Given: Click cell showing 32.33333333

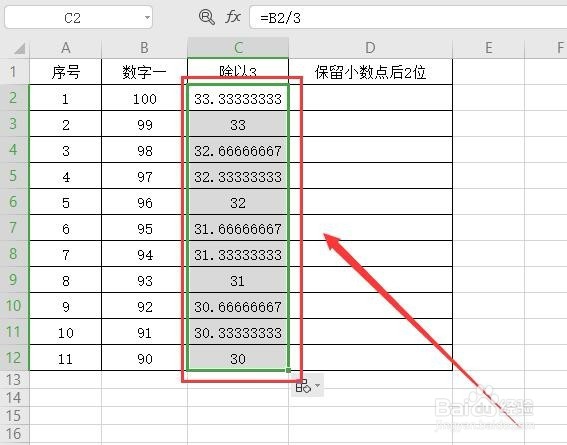Looking at the screenshot, I should tap(238, 176).
